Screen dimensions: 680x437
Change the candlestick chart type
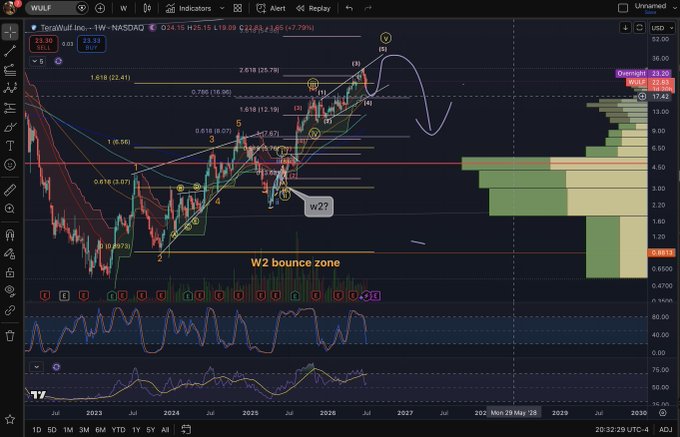[147, 8]
